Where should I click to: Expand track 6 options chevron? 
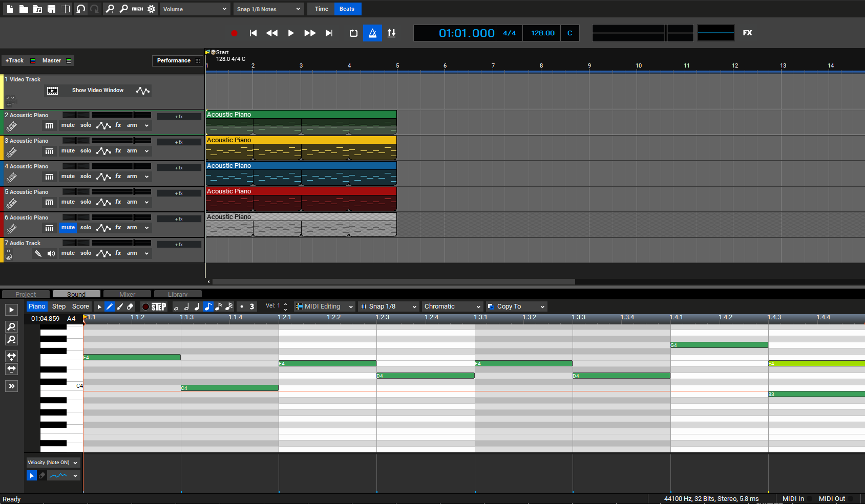tap(146, 228)
